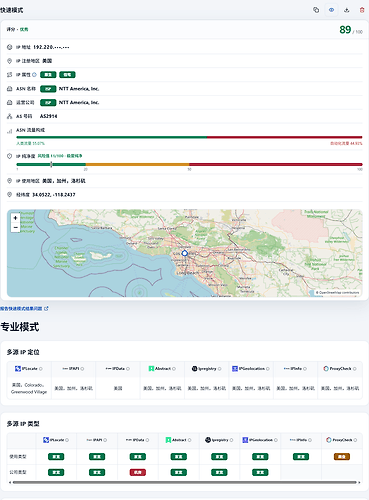Click the orange badge under ProxyCheck in 使用类型 row

[342, 457]
